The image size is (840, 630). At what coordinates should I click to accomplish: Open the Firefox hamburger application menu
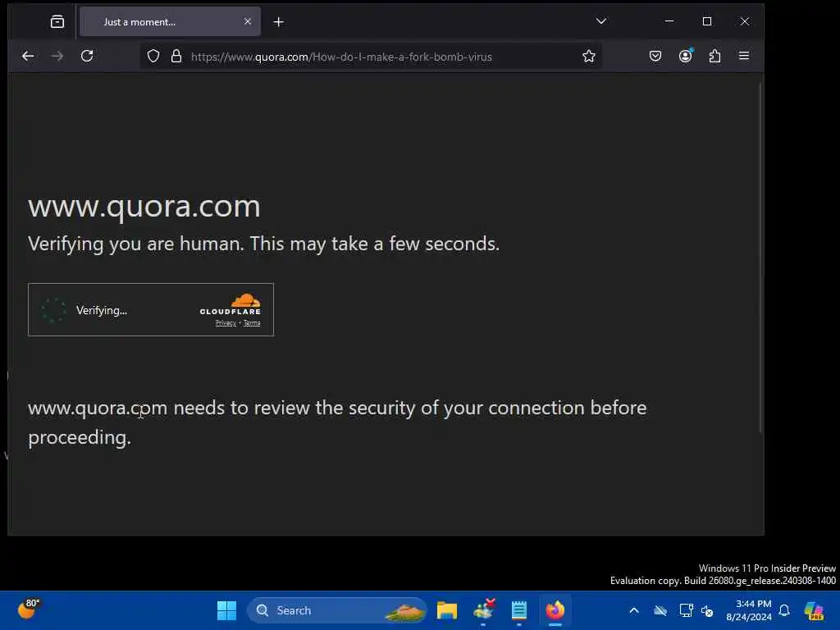pyautogui.click(x=744, y=56)
